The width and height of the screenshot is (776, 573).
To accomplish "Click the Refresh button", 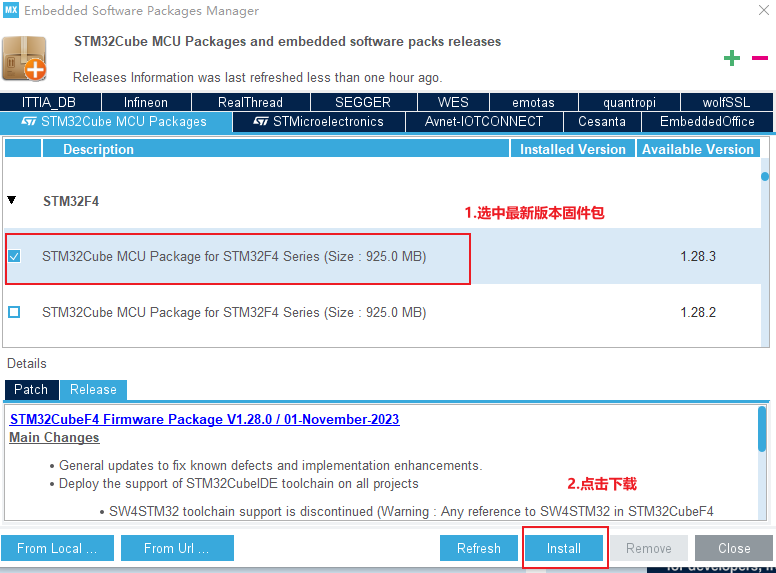I will 479,548.
